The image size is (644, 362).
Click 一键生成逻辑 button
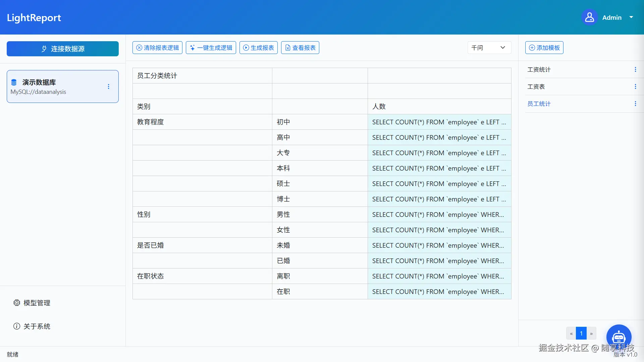pos(211,48)
